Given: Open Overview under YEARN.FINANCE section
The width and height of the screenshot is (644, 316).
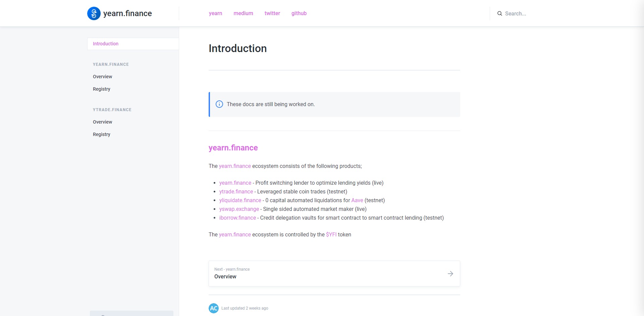Looking at the screenshot, I should coord(103,77).
